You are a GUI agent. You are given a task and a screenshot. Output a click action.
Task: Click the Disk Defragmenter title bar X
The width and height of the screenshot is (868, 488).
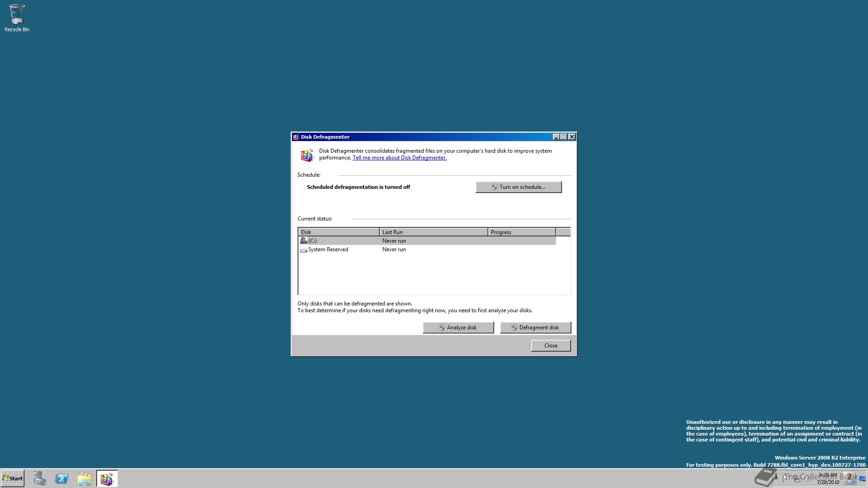572,137
